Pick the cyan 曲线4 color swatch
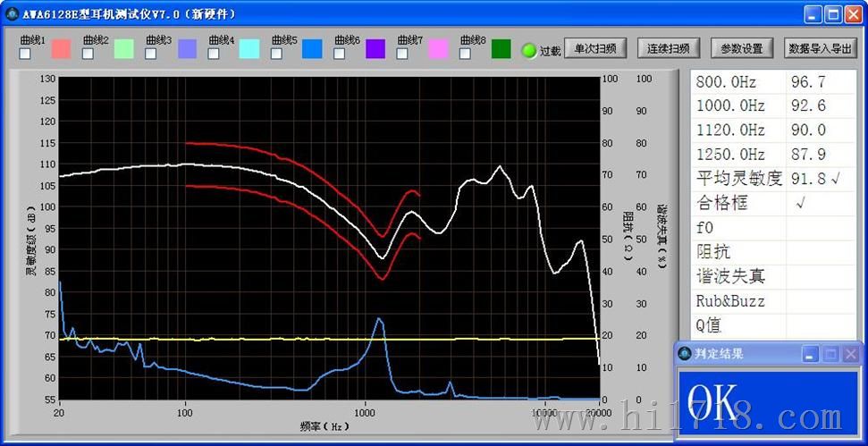Image resolution: width=868 pixels, height=446 pixels. [249, 48]
